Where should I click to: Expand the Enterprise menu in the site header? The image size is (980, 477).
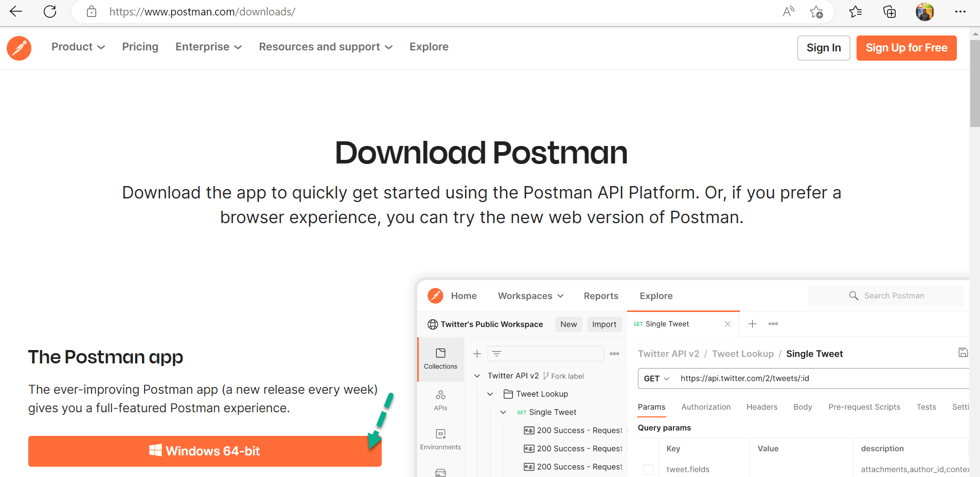[208, 47]
